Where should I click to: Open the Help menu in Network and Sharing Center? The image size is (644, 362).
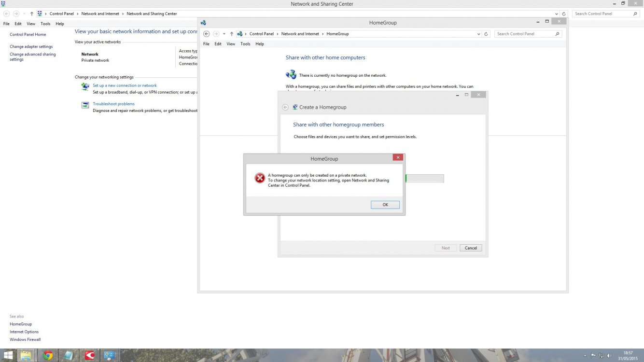tap(60, 24)
